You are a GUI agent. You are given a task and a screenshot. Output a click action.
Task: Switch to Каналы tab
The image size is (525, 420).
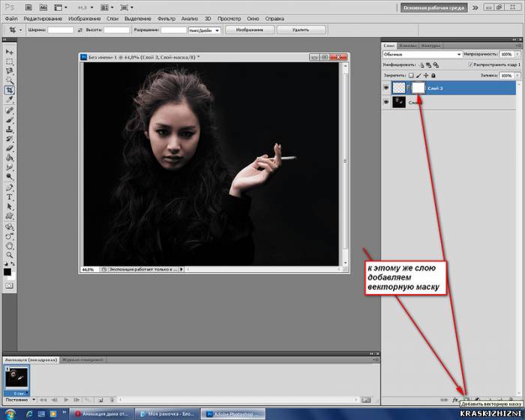(407, 46)
